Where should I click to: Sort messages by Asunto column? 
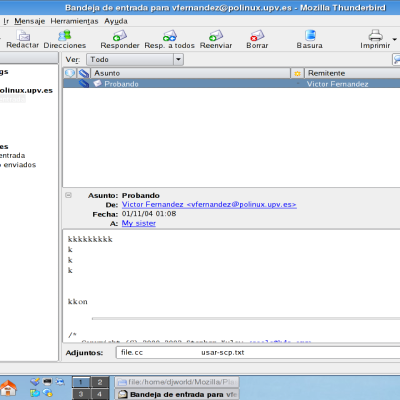point(190,73)
